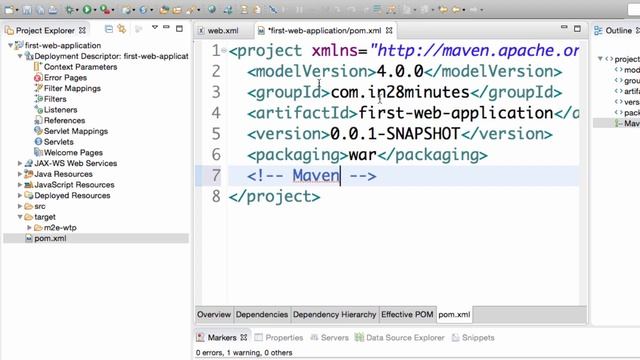Collapse the first-web-application project node

coord(11,45)
